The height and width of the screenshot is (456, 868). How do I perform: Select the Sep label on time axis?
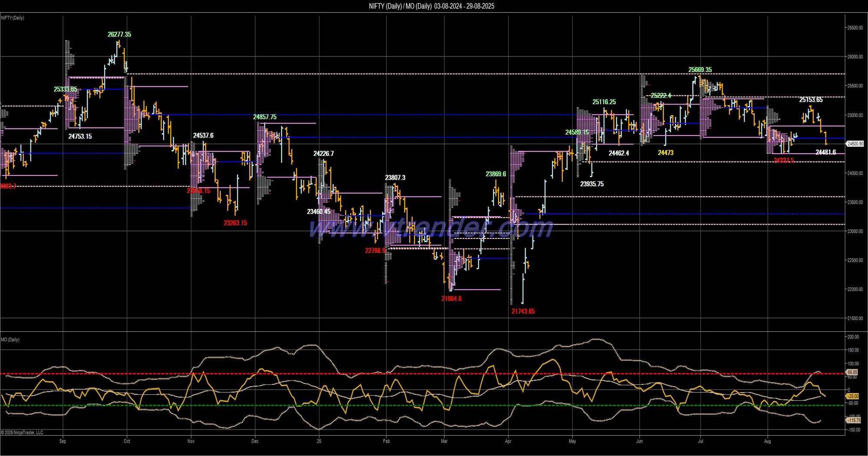click(62, 441)
